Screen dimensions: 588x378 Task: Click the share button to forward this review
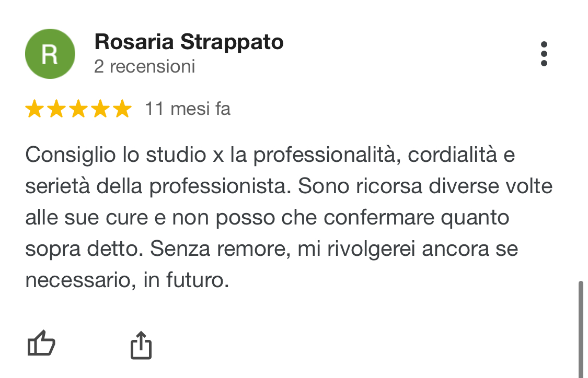pos(141,344)
